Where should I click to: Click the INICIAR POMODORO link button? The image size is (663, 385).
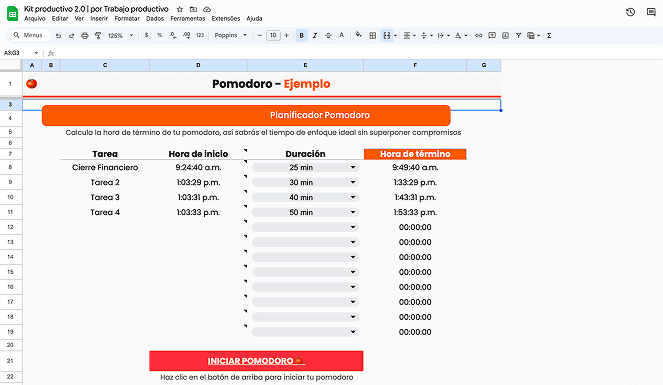click(x=256, y=361)
